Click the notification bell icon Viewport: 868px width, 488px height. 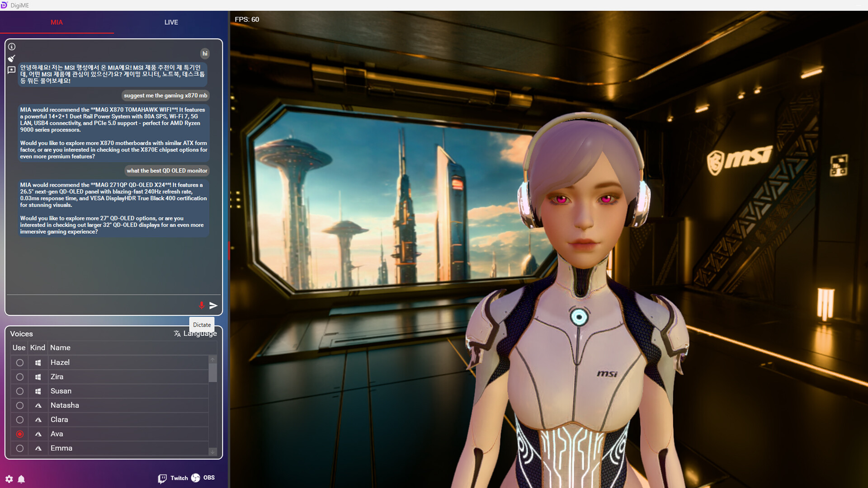(21, 479)
